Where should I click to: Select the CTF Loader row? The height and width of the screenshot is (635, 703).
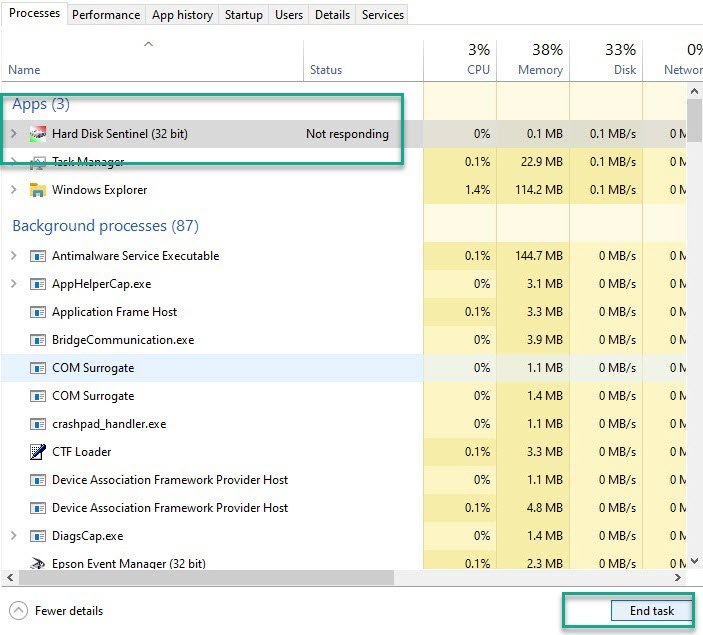point(343,452)
